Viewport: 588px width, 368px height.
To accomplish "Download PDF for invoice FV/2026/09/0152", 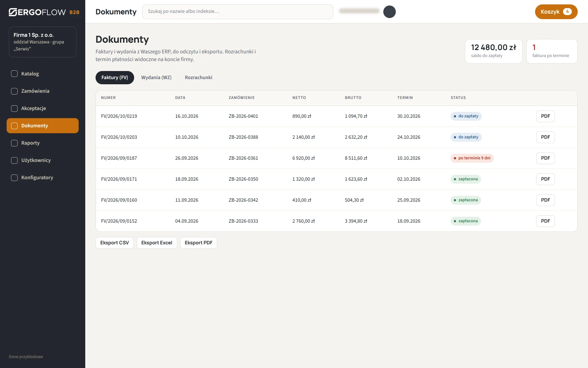I will 545,221.
